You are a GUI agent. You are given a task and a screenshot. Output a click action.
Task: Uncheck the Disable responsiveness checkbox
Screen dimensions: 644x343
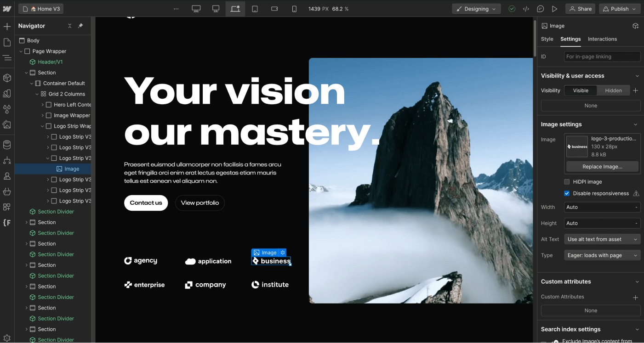(567, 193)
